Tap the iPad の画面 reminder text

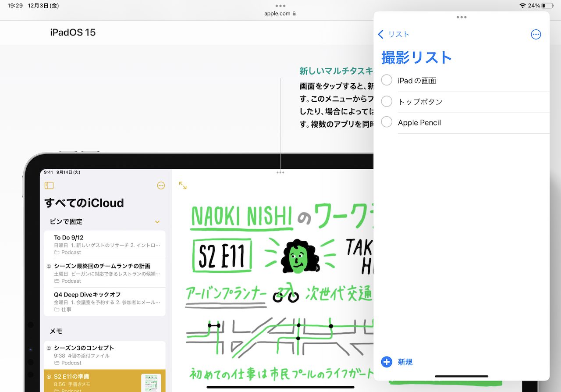pyautogui.click(x=417, y=81)
